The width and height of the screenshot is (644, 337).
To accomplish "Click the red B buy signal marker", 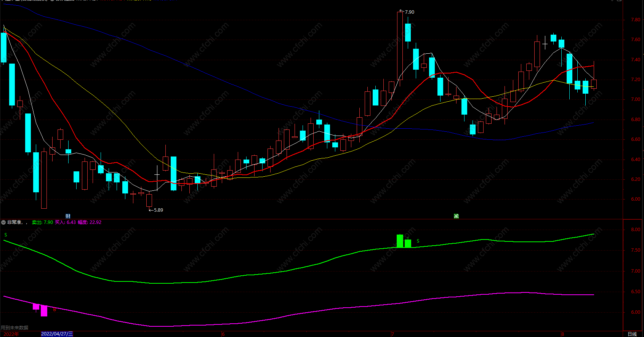I will (x=54, y=310).
